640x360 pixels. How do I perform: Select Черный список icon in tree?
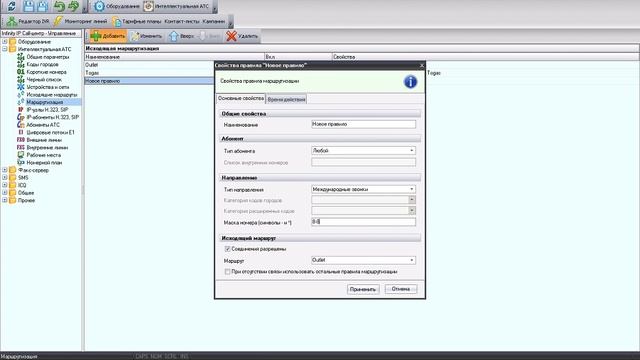coord(21,80)
